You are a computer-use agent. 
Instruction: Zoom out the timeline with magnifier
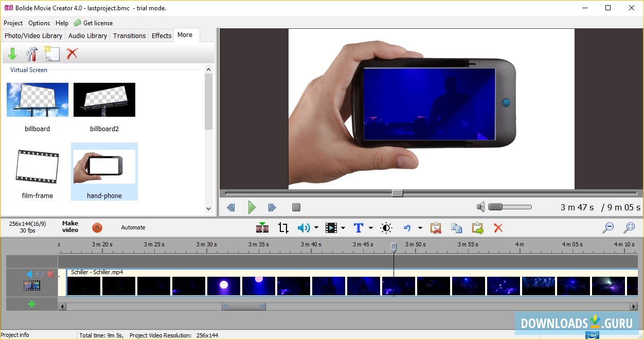tap(608, 228)
